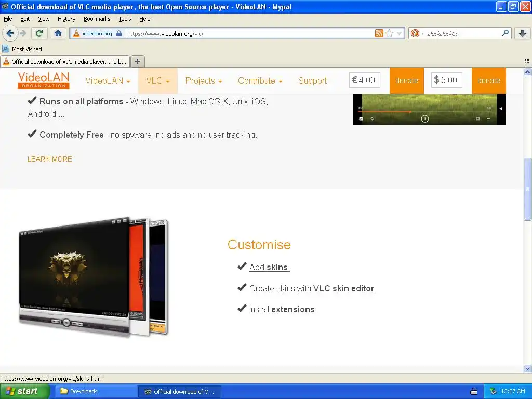
Task: Click the VLC skins preview image
Action: (x=94, y=277)
